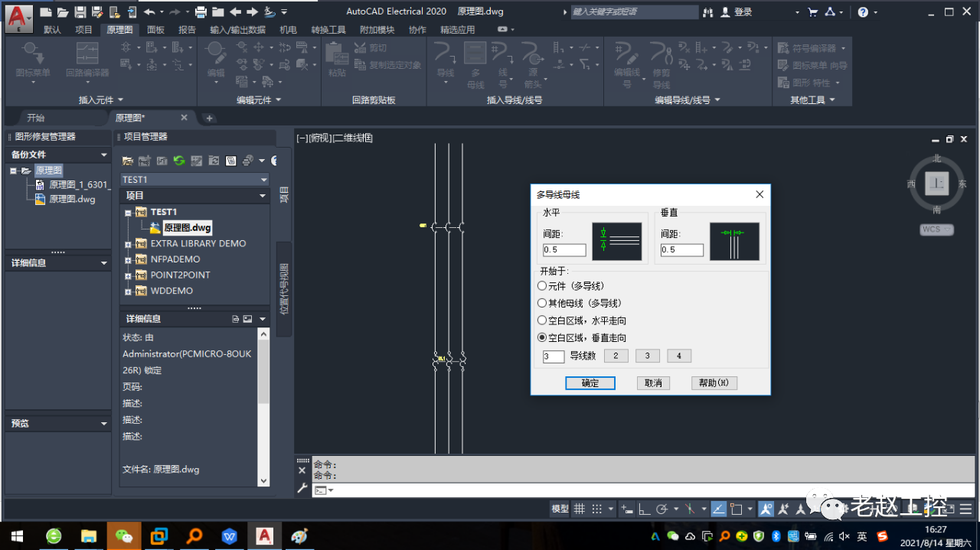Viewport: 980px width, 550px height.
Task: Toggle ortho mode icon in status bar
Action: (x=645, y=509)
